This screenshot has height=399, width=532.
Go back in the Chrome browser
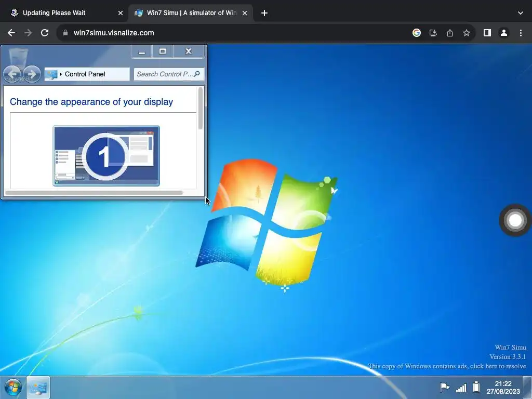click(11, 33)
